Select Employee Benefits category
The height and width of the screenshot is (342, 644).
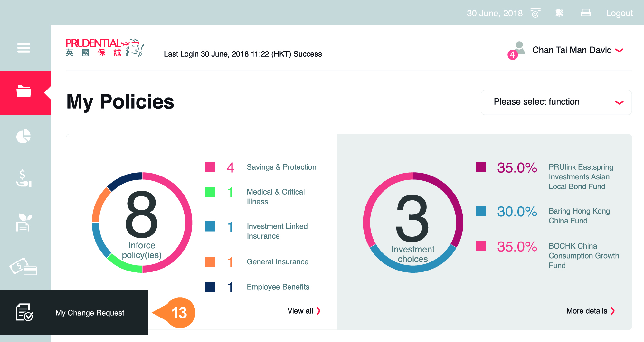pos(278,287)
